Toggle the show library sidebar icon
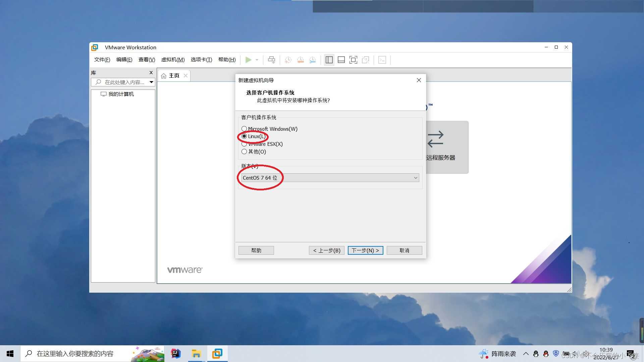Viewport: 644px width, 362px height. 329,60
